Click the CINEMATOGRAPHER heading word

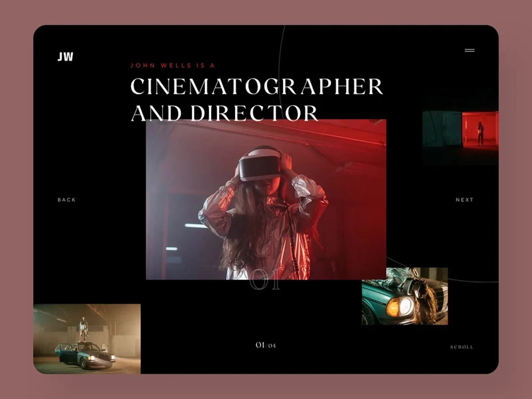(257, 87)
